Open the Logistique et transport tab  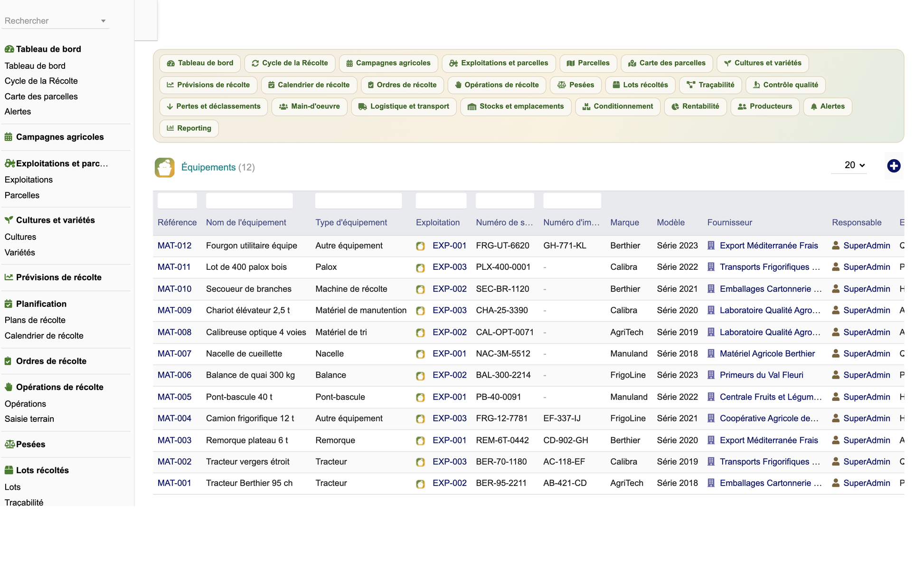point(404,106)
